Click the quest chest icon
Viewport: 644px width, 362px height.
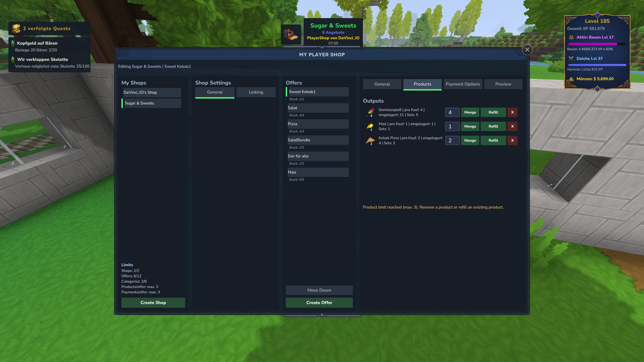[x=16, y=28]
